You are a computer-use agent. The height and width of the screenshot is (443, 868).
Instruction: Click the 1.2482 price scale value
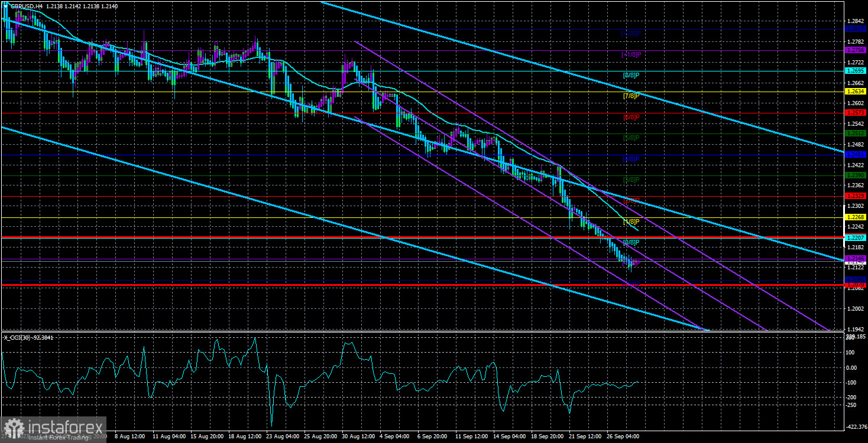tap(856, 145)
